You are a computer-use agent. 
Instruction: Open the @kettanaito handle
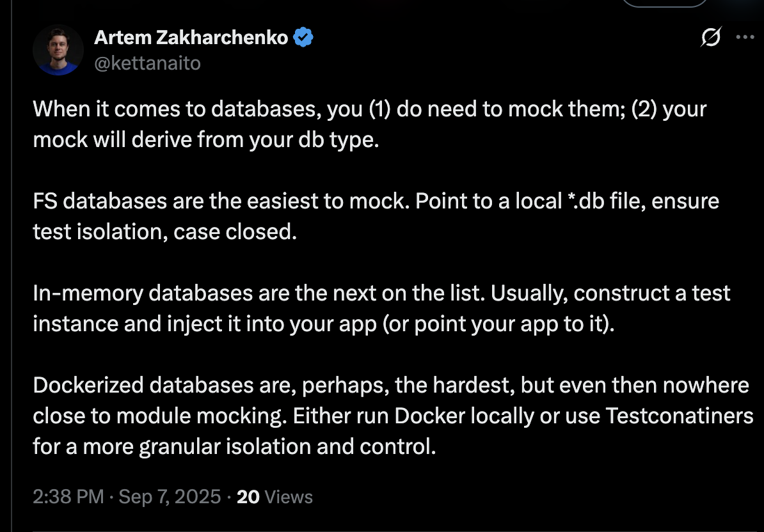pos(147,62)
